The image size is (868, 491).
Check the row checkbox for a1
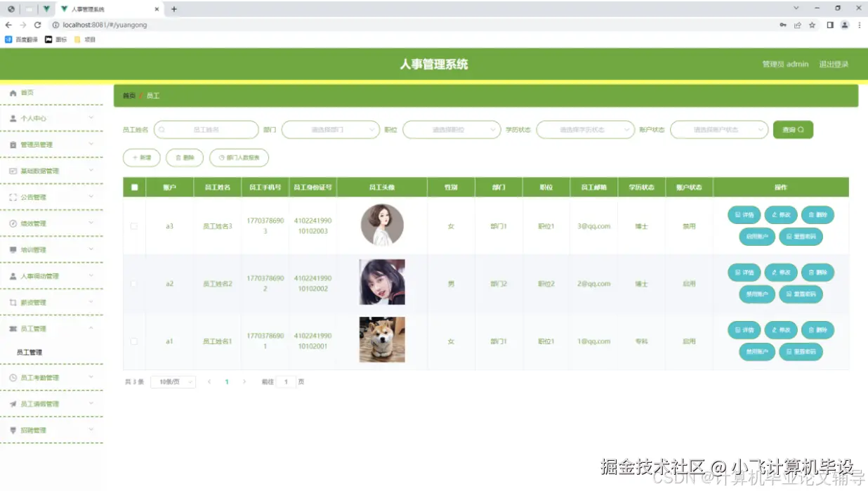point(134,341)
